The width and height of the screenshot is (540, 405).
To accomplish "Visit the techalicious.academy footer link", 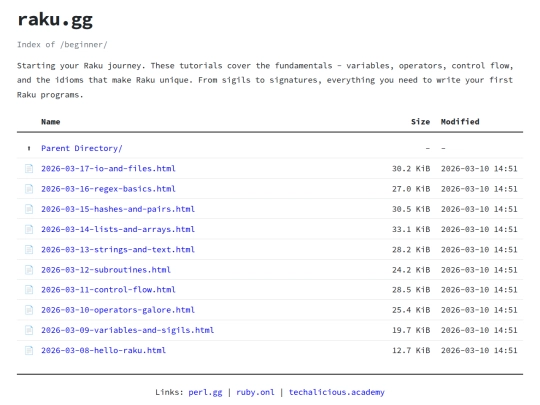I will [x=336, y=392].
